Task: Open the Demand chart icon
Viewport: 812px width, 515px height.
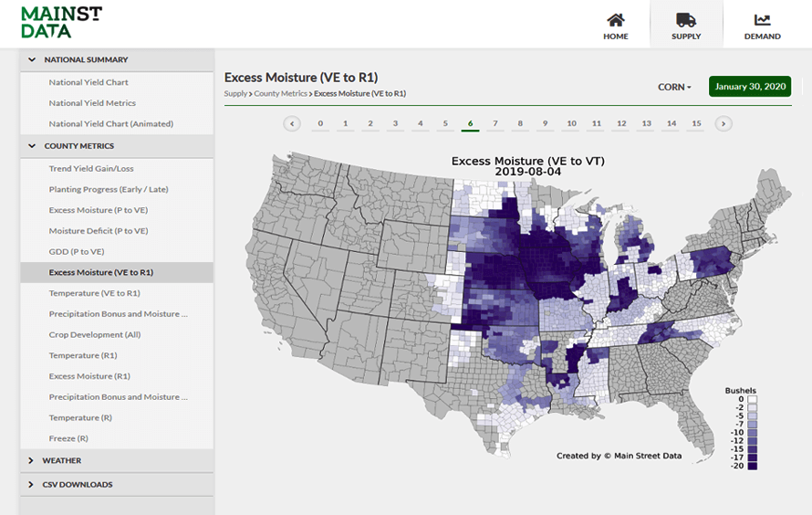Action: 762,20
